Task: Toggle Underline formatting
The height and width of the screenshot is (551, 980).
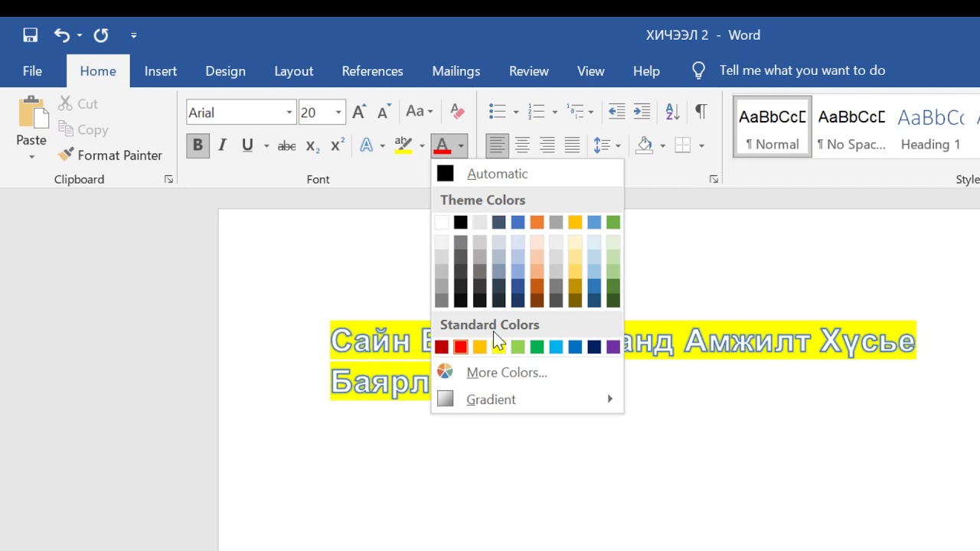Action: point(247,145)
